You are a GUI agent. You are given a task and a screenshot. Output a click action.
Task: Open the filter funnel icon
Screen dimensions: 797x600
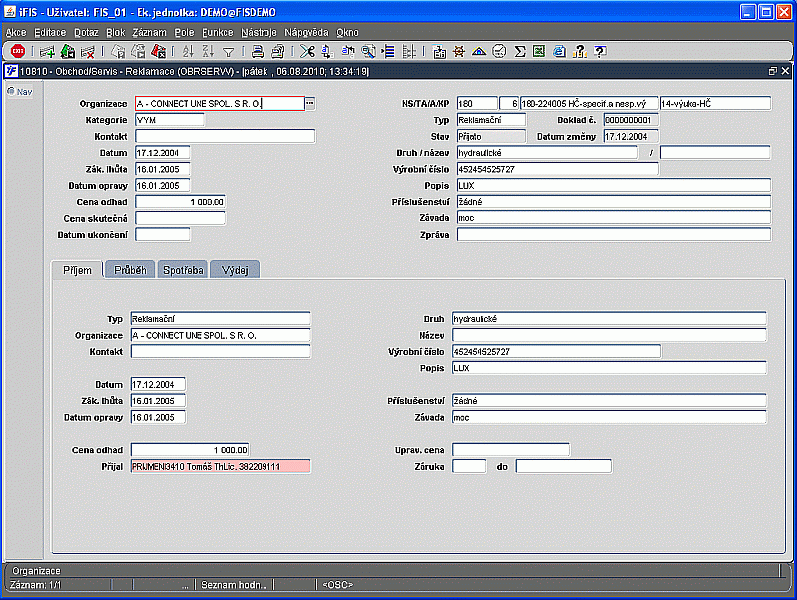(229, 51)
